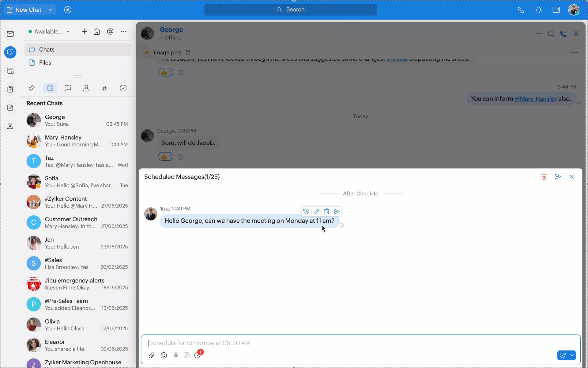Click the @Mary_Hansley mention link
Image resolution: width=588 pixels, height=368 pixels.
(x=535, y=99)
